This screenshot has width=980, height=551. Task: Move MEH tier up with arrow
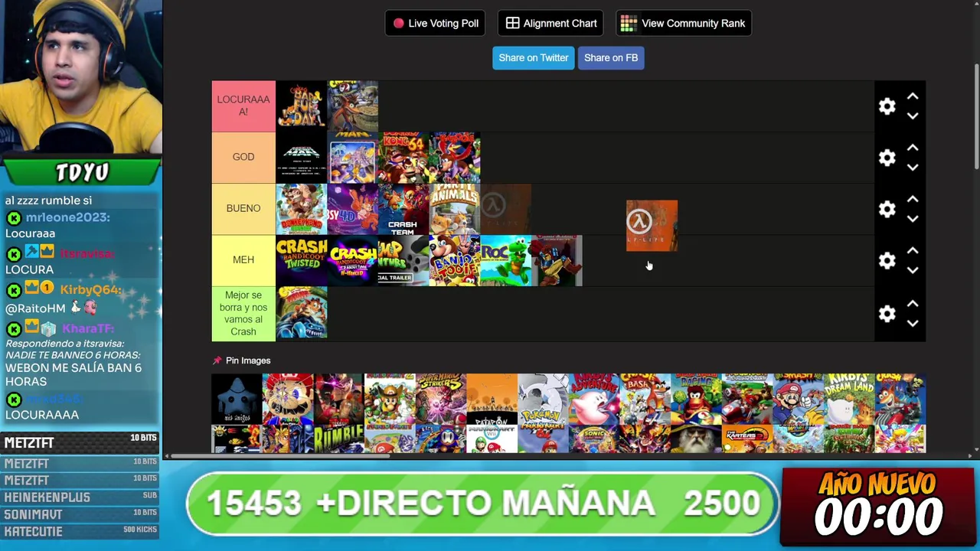[913, 250]
